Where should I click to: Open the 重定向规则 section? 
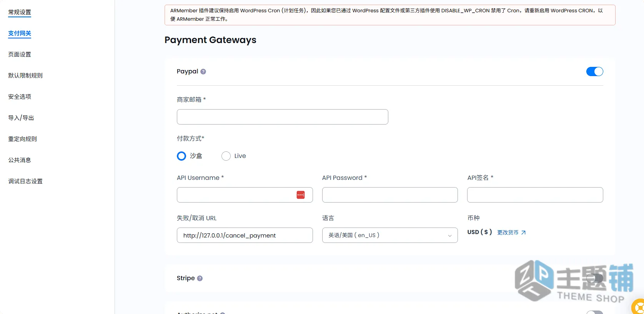coord(23,139)
